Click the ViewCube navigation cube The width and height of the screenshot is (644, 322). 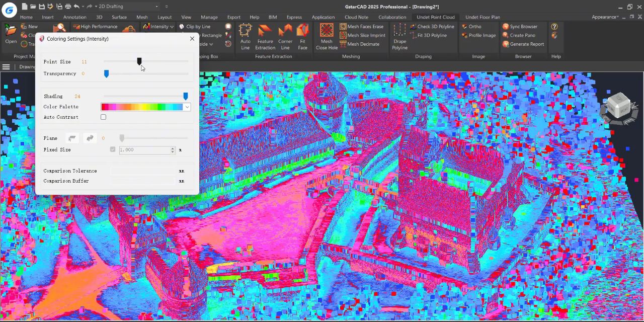[x=620, y=107]
